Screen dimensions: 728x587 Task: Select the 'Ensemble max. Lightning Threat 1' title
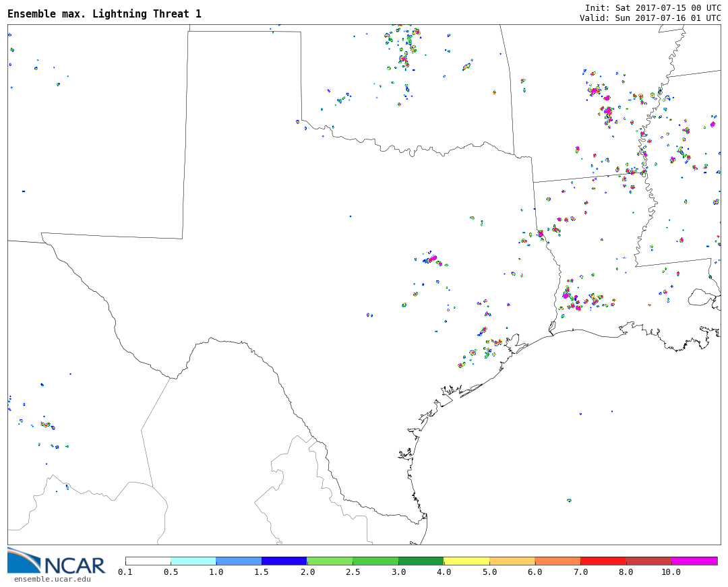(x=104, y=14)
